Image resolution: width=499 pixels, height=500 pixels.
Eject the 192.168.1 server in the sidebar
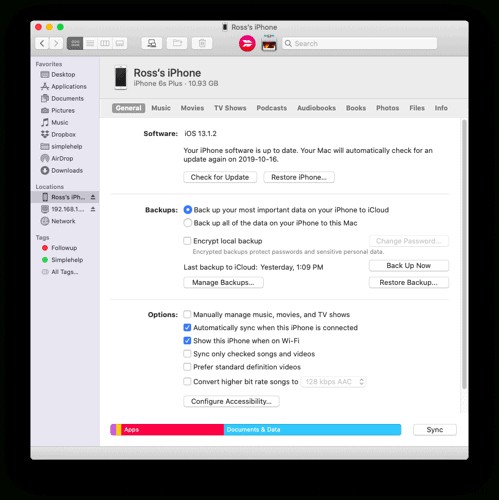(93, 209)
